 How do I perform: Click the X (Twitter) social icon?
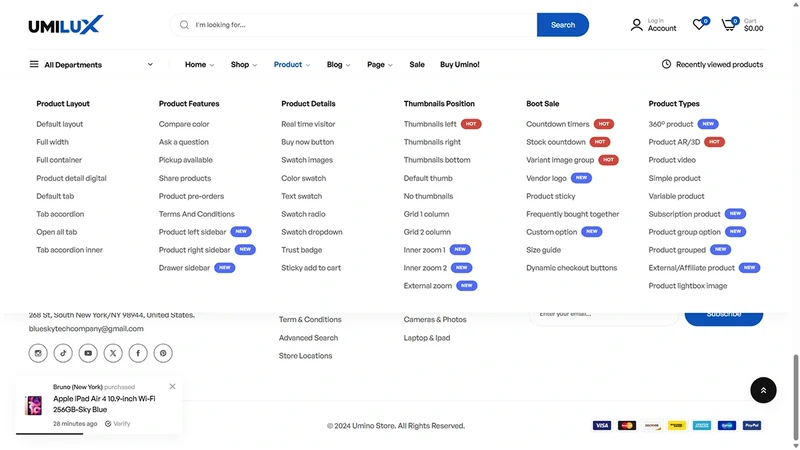pyautogui.click(x=113, y=353)
